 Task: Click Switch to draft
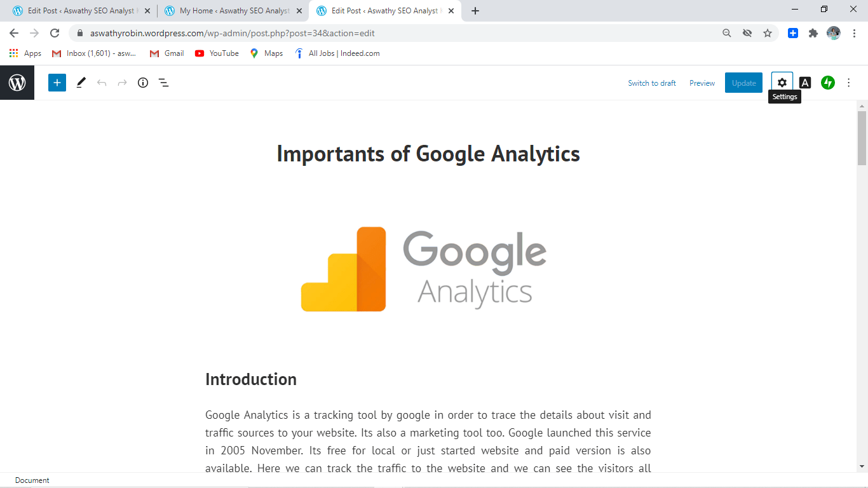[x=652, y=83]
